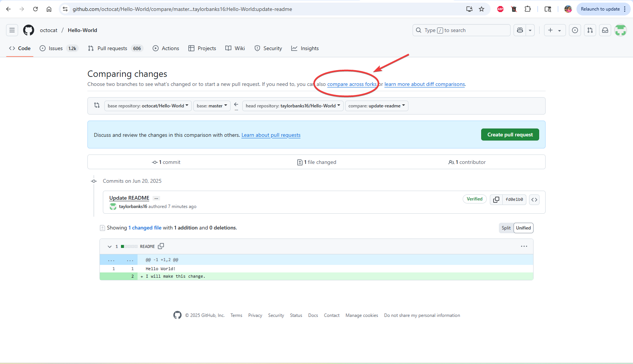Screen dimensions: 633x364
Task: Copy README file path icon
Action: coord(161,246)
